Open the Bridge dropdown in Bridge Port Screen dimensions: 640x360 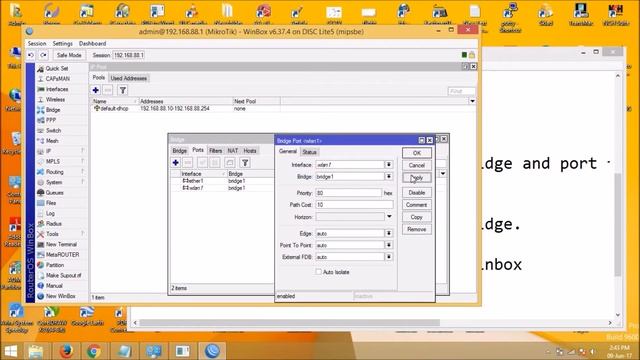tap(389, 176)
